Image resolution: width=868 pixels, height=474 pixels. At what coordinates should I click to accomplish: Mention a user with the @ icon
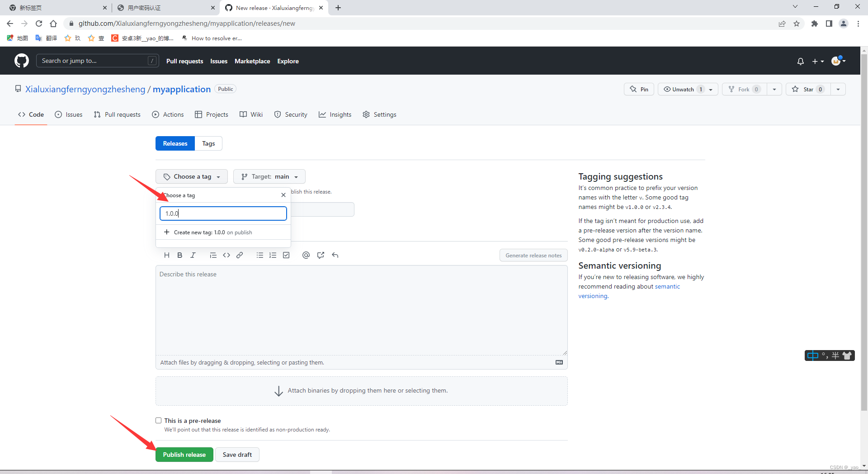pyautogui.click(x=306, y=255)
